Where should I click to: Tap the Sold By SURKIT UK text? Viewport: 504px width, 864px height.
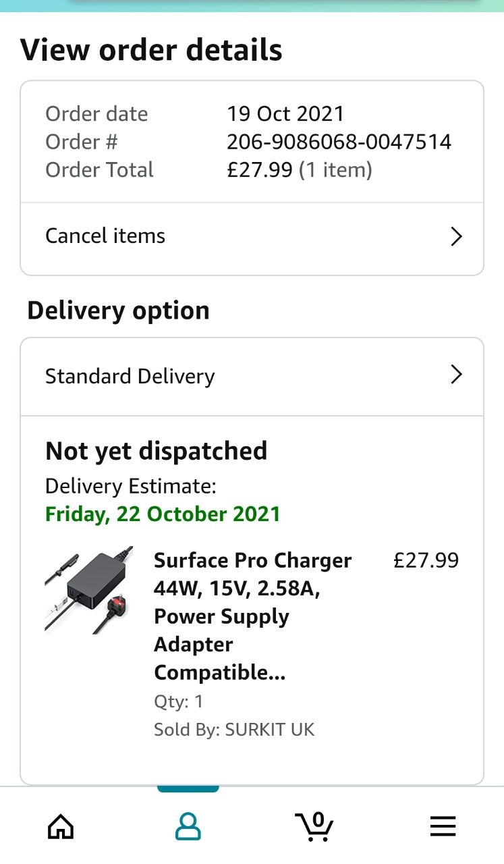[233, 730]
